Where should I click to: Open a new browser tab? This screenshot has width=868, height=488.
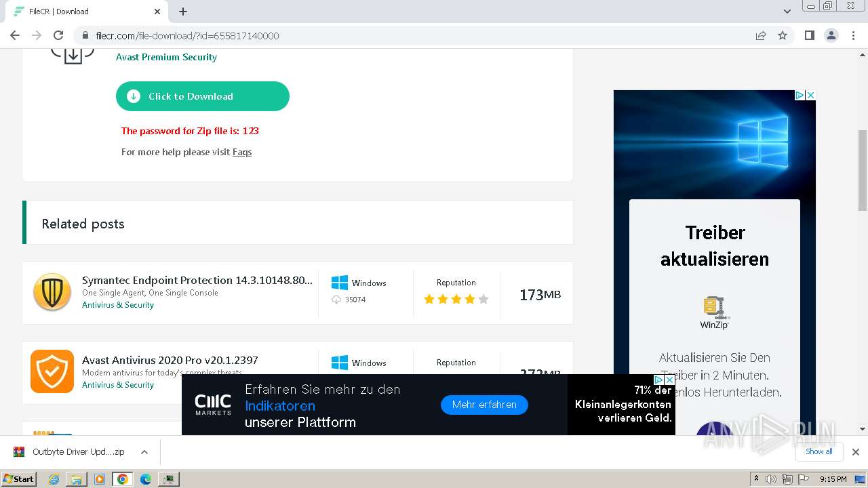point(183,12)
